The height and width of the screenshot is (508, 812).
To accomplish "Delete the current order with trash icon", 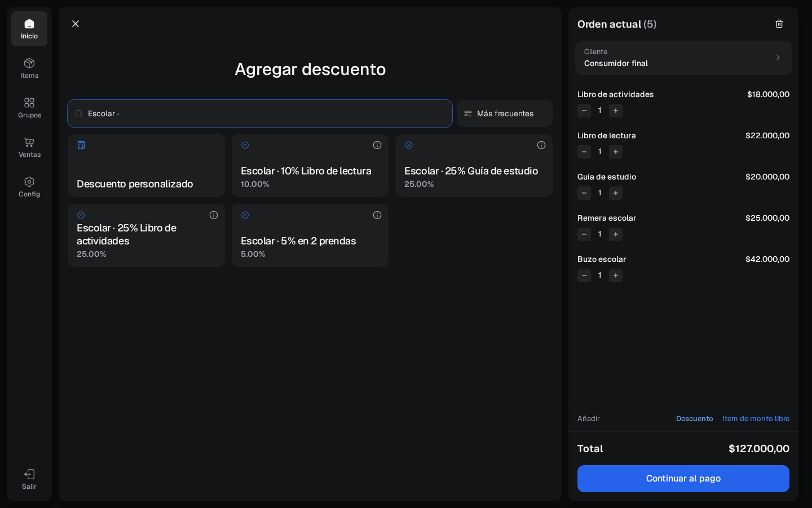I will tap(779, 24).
